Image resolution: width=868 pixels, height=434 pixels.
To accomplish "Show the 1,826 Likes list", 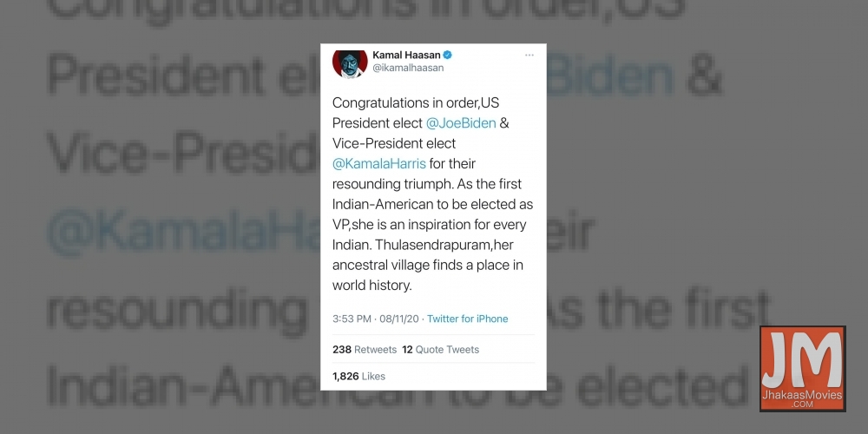I will pyautogui.click(x=358, y=376).
